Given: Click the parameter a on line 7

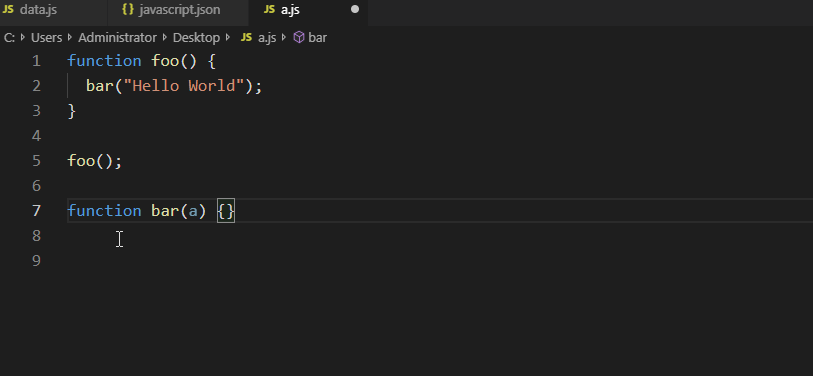Looking at the screenshot, I should pyautogui.click(x=193, y=211).
